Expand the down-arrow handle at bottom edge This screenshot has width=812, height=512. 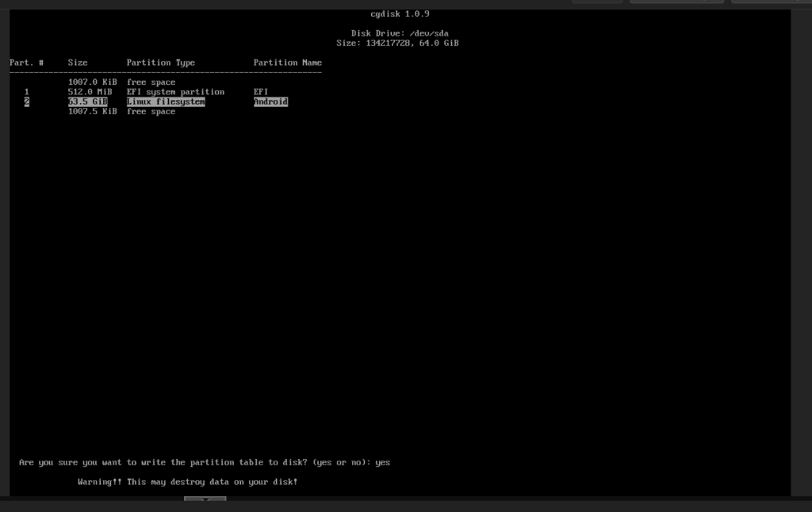(x=205, y=500)
